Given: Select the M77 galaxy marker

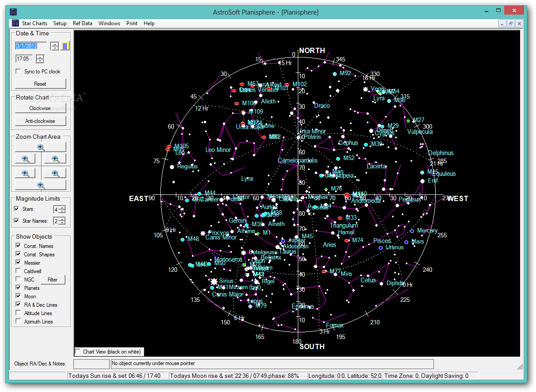Looking at the screenshot, I should click(x=324, y=271).
